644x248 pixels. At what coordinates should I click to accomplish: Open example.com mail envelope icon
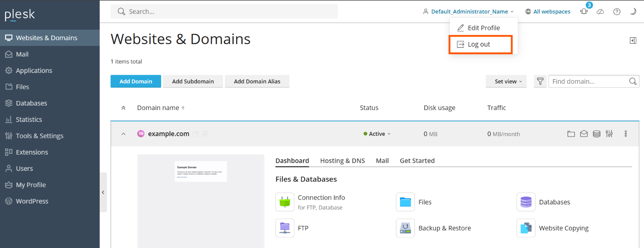click(x=584, y=134)
